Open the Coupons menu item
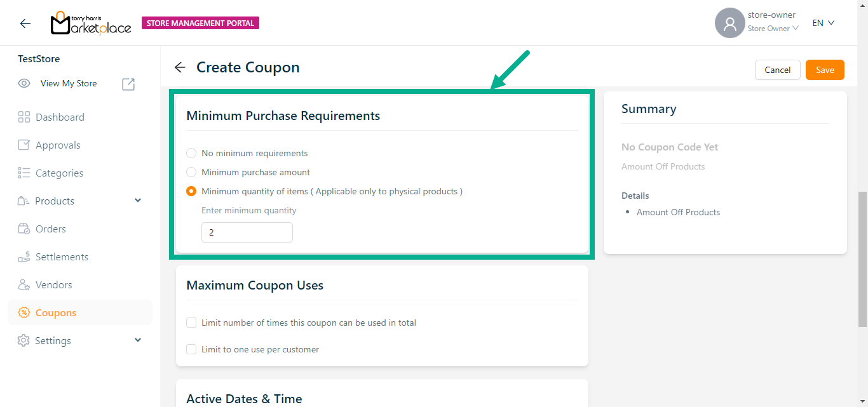Screen dimensions: 868x407 point(56,312)
